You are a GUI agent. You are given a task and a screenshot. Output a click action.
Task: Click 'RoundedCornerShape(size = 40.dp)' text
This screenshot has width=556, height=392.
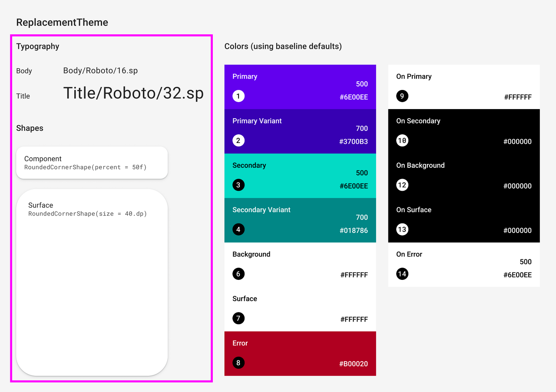[88, 214]
